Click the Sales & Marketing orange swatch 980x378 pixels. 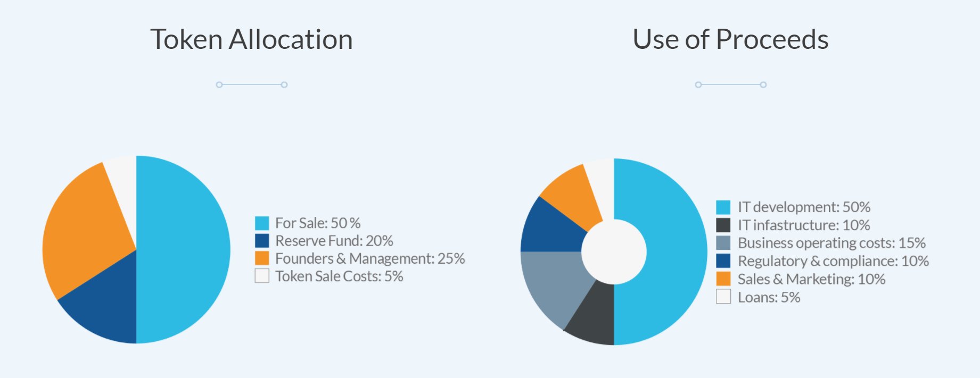723,279
